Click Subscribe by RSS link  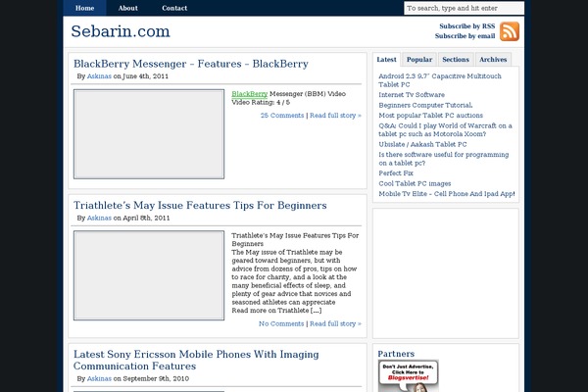point(466,26)
